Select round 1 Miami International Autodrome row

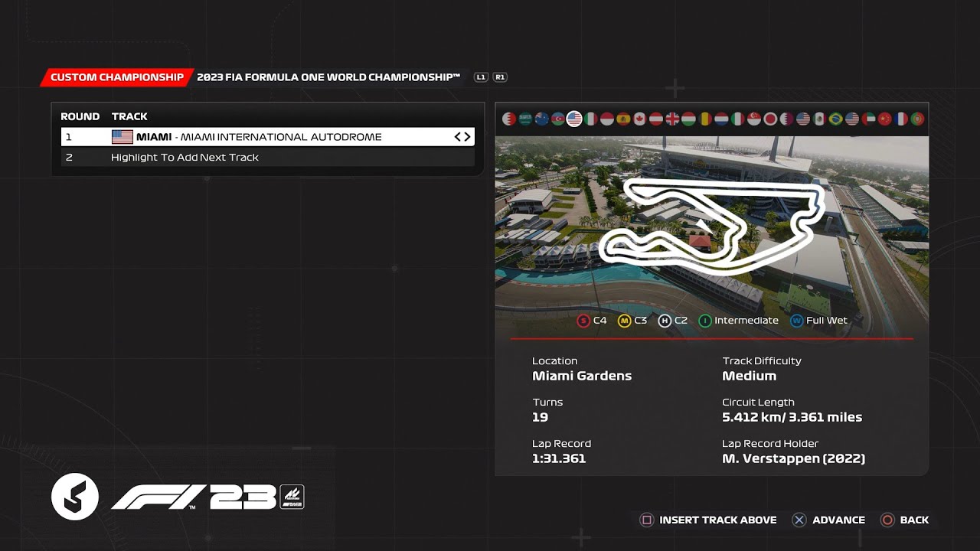(268, 137)
